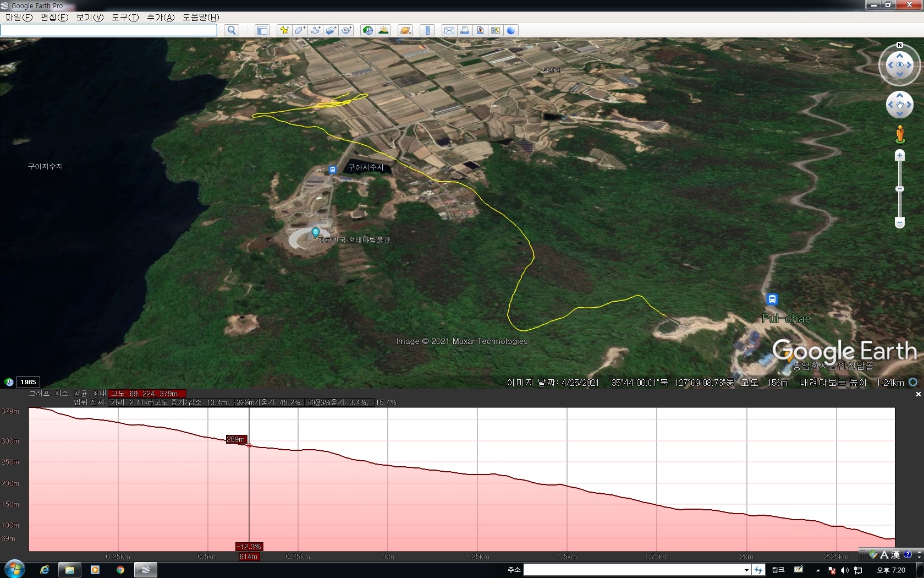The image size is (924, 578).
Task: Open the ruler measurement tool
Action: [x=427, y=30]
